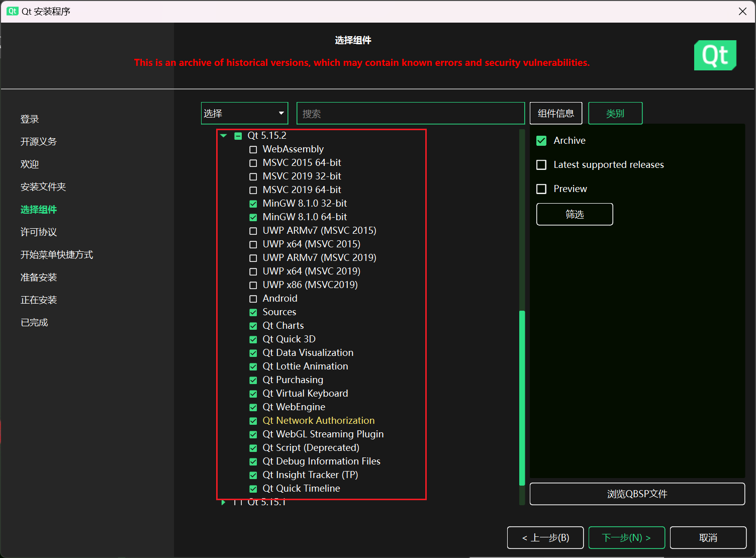This screenshot has width=756, height=558.
Task: Open 浏览QBSP文件 file browser
Action: coord(637,494)
